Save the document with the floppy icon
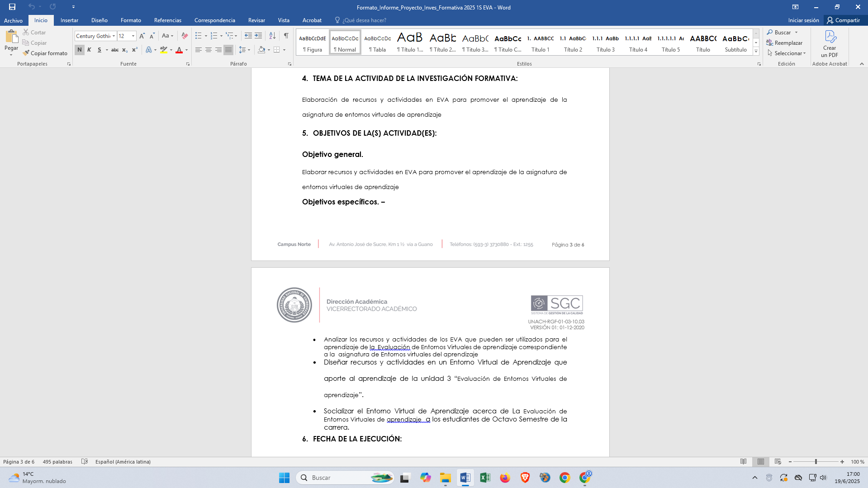 [12, 7]
